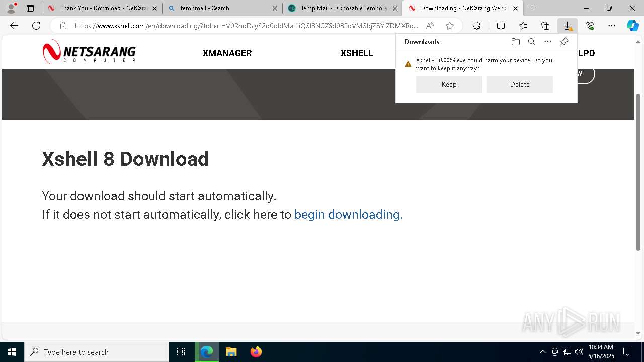Open the XSHELL menu
Screen dimensions: 644x362
(x=356, y=53)
